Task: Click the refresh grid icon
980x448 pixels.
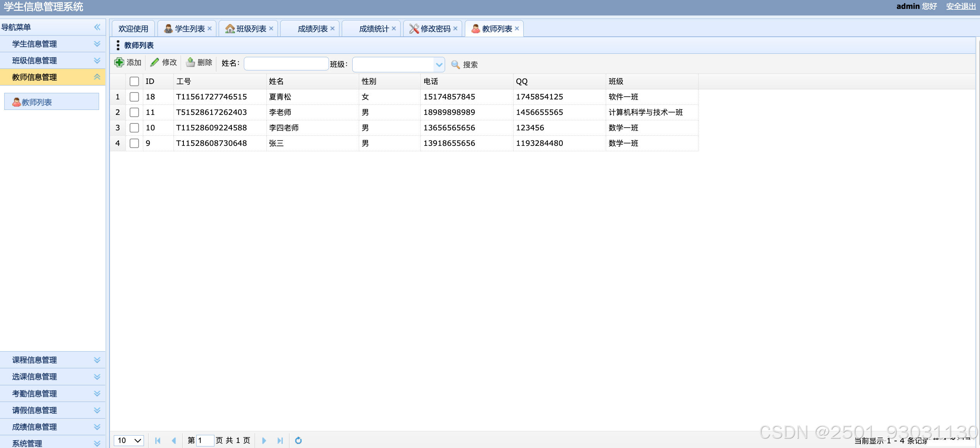Action: (298, 440)
